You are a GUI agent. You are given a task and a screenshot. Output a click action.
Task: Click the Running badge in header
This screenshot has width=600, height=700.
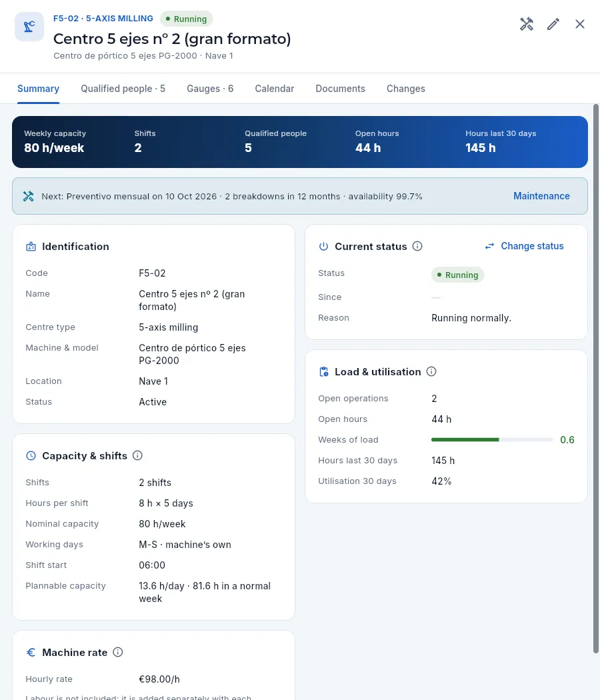click(186, 19)
